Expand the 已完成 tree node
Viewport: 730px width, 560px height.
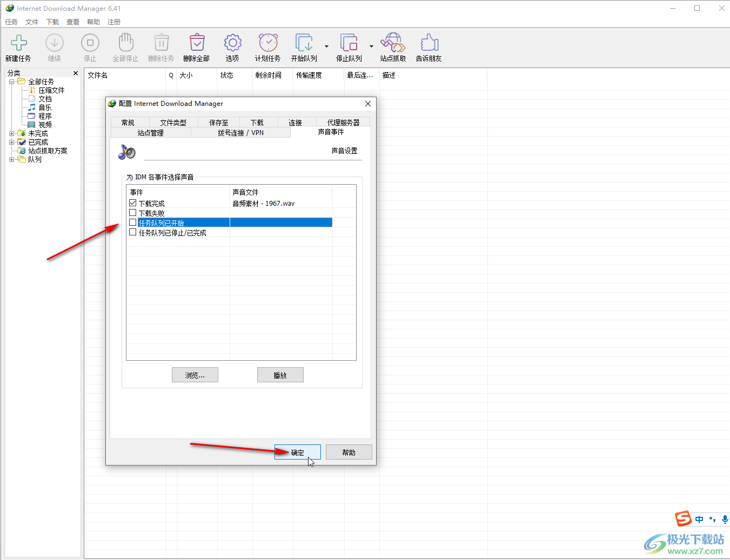point(12,142)
